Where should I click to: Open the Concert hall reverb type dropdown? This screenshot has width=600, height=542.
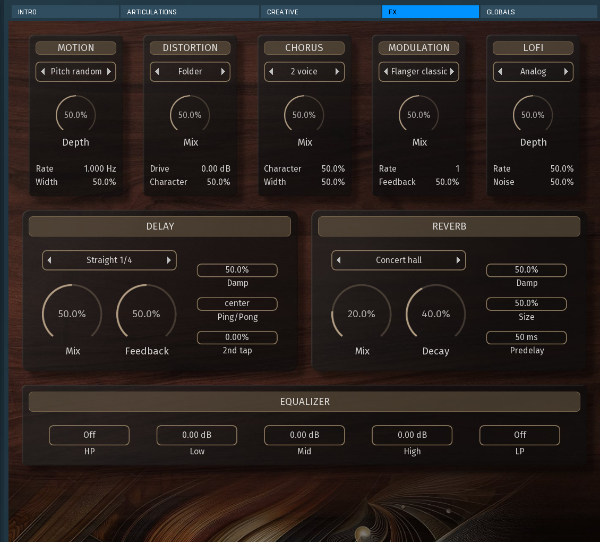coord(398,260)
